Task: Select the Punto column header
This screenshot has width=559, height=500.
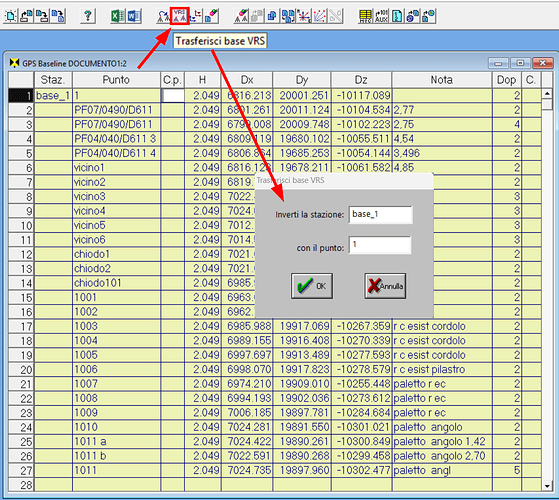Action: pos(116,79)
